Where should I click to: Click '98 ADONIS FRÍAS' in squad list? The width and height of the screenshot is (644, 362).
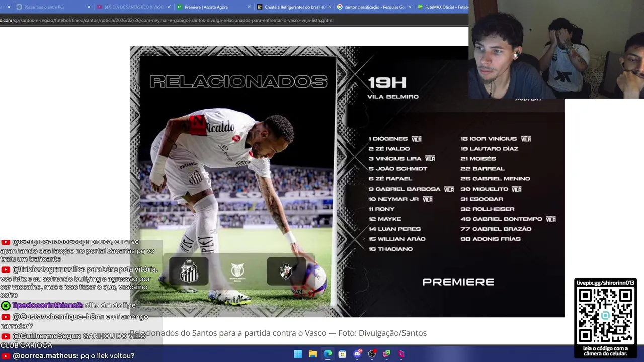point(490,239)
